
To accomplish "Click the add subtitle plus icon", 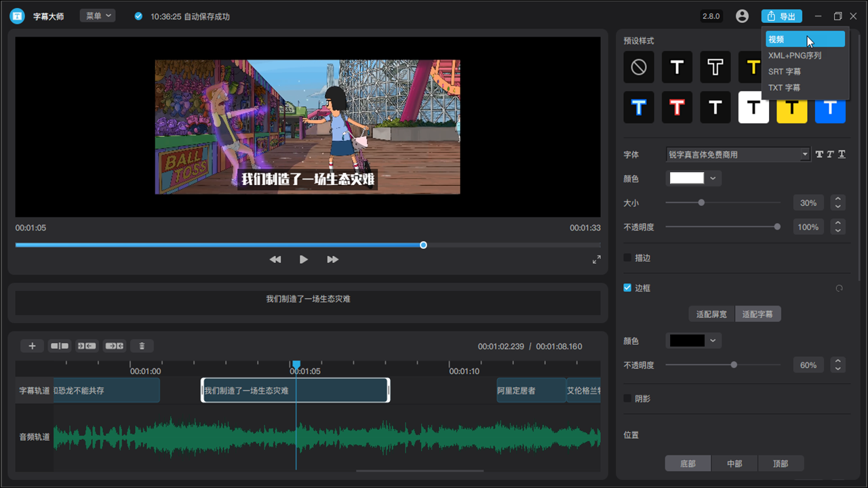I will coord(32,346).
